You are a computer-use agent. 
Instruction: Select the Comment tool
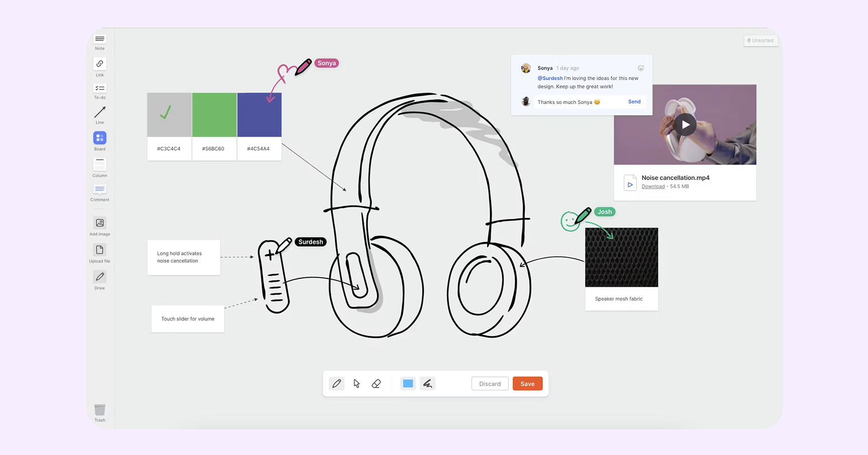[100, 189]
